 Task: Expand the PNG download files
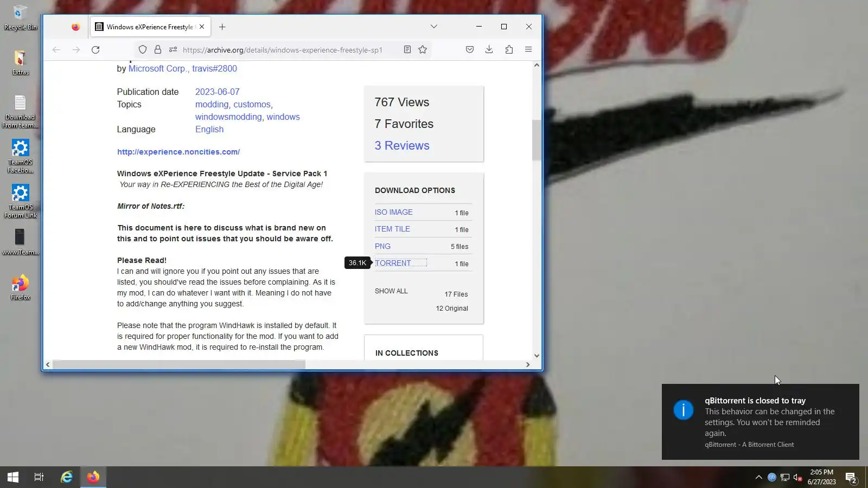tap(382, 247)
